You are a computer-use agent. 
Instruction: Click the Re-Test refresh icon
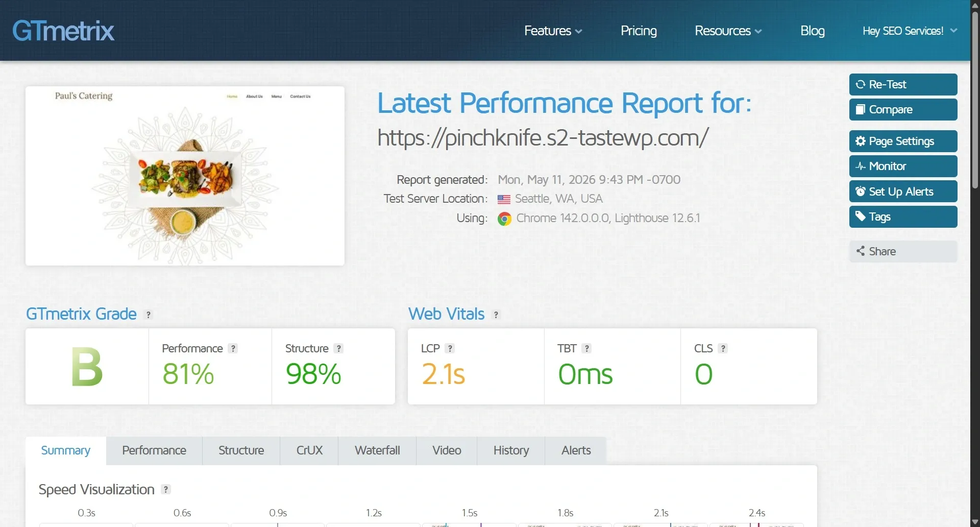click(861, 84)
